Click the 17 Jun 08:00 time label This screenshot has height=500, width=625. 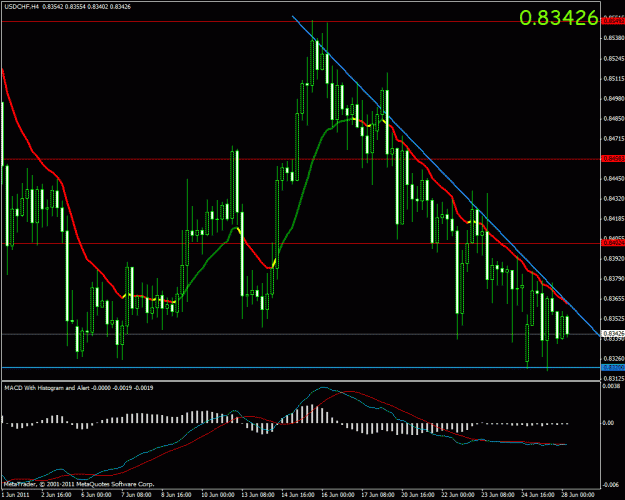pyautogui.click(x=376, y=495)
